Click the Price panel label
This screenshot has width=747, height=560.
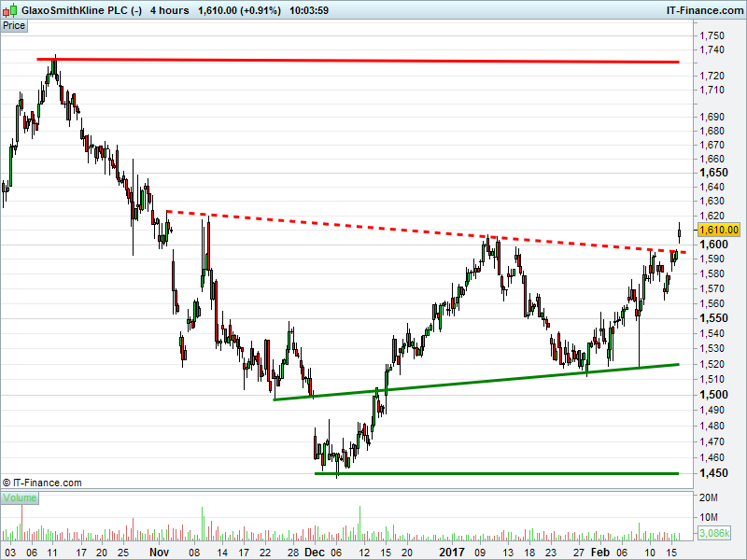14,26
